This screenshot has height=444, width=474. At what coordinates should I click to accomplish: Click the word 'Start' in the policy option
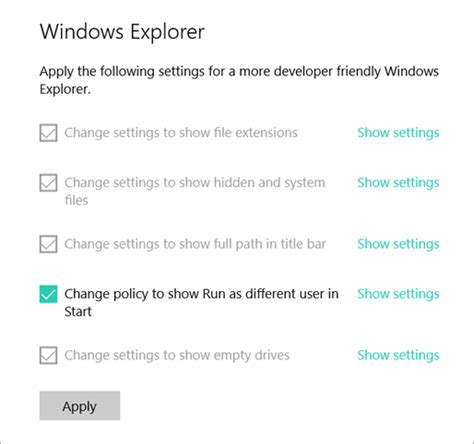tap(78, 312)
